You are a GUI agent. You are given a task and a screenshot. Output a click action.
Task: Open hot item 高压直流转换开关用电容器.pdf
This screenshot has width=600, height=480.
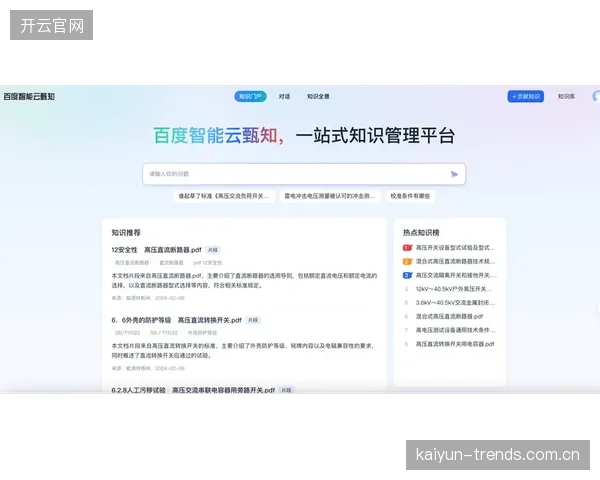pyautogui.click(x=455, y=344)
